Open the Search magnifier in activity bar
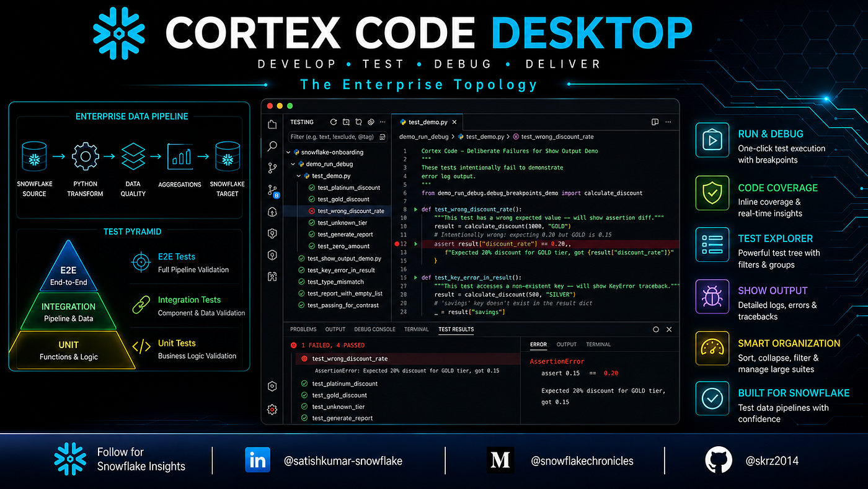Image resolution: width=868 pixels, height=489 pixels. click(272, 146)
